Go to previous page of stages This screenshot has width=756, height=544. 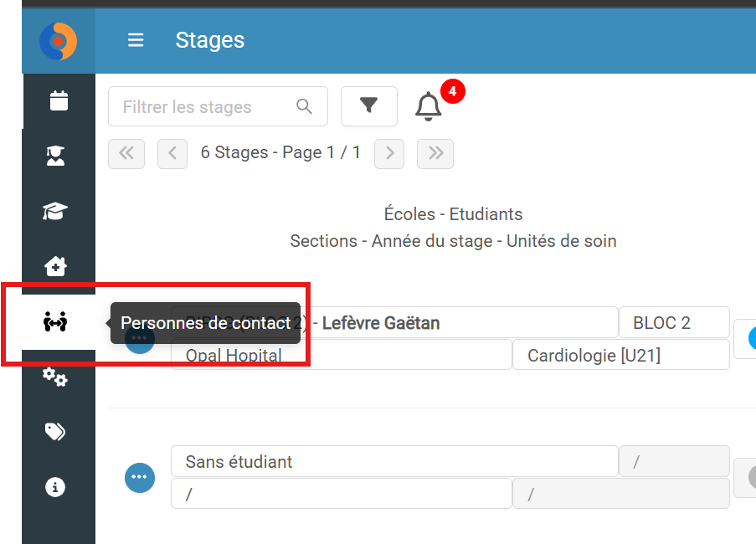pyautogui.click(x=172, y=154)
